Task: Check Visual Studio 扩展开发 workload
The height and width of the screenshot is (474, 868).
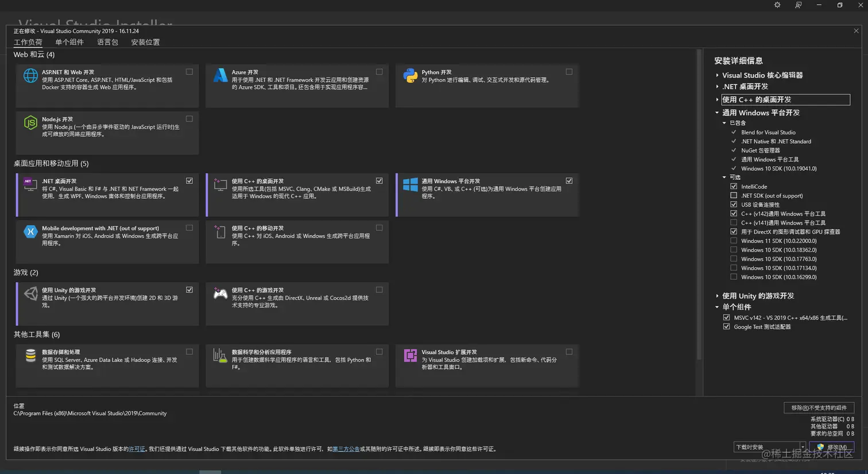Action: [569, 352]
